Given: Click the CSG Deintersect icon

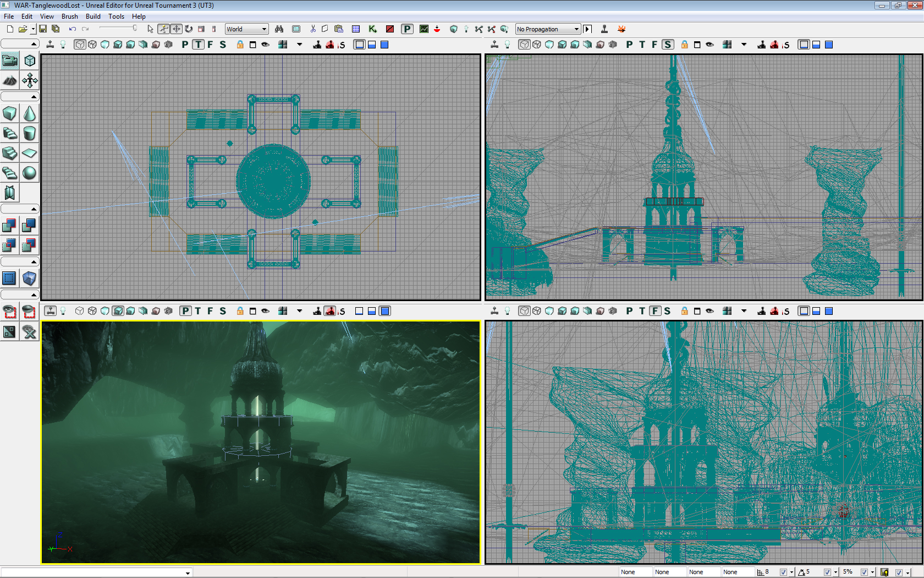Looking at the screenshot, I should (30, 245).
